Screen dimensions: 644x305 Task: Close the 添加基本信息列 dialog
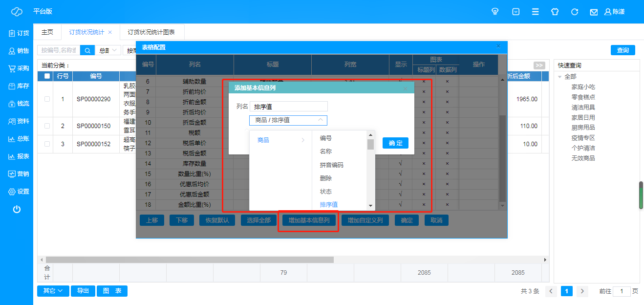406,88
